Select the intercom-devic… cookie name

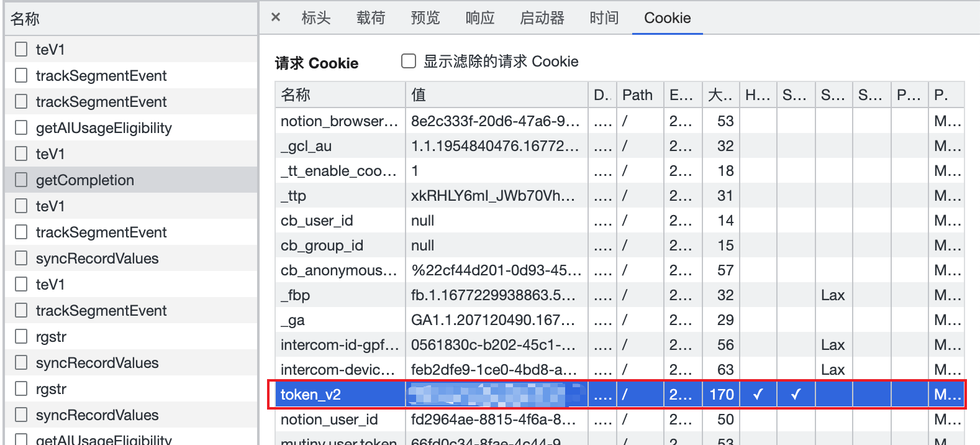point(337,370)
